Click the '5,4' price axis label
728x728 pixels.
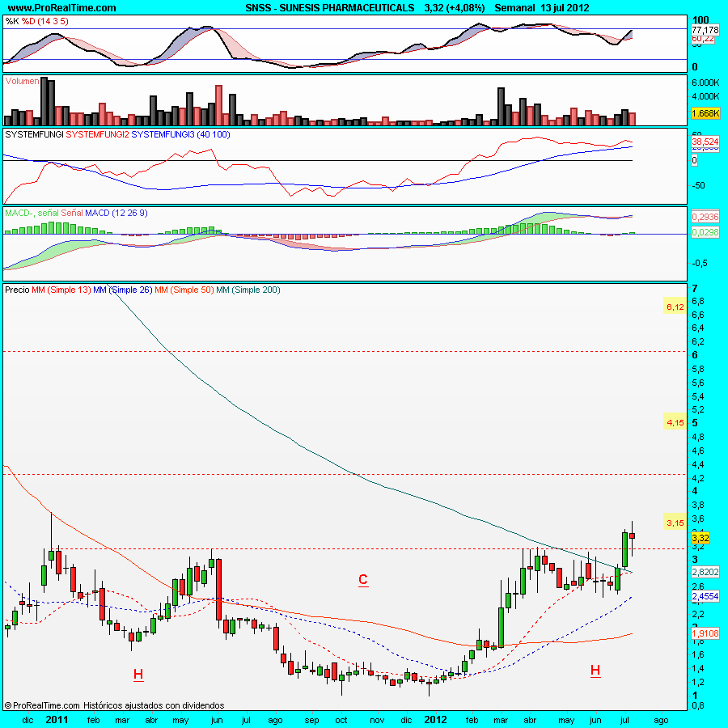(x=698, y=396)
